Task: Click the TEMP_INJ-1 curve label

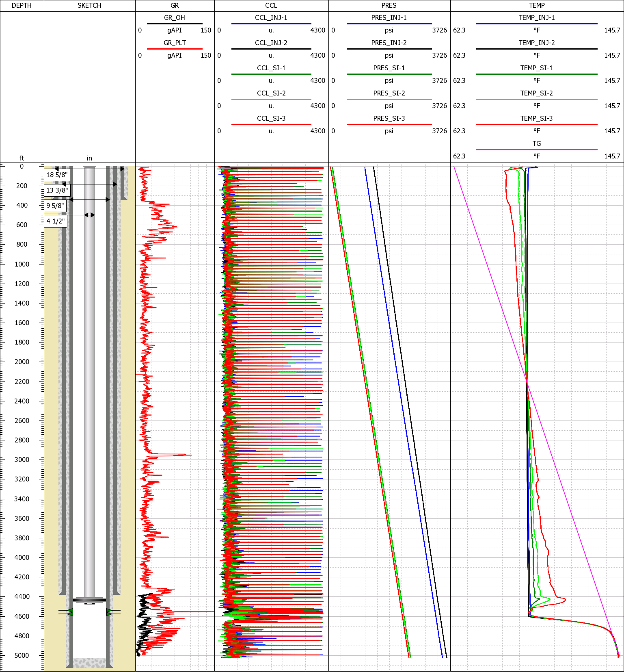Action: coord(537,17)
